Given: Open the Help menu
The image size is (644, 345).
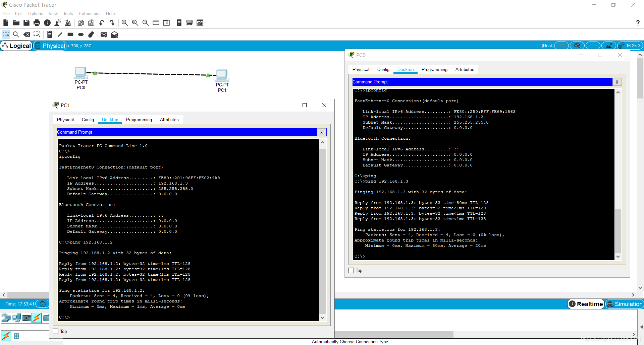Looking at the screenshot, I should click(110, 13).
